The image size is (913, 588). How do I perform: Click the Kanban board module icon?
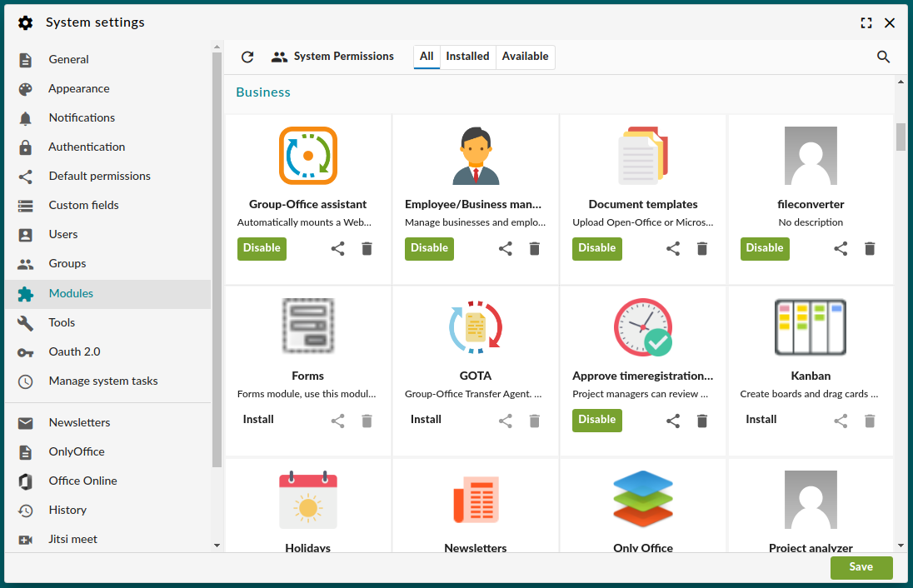click(811, 326)
